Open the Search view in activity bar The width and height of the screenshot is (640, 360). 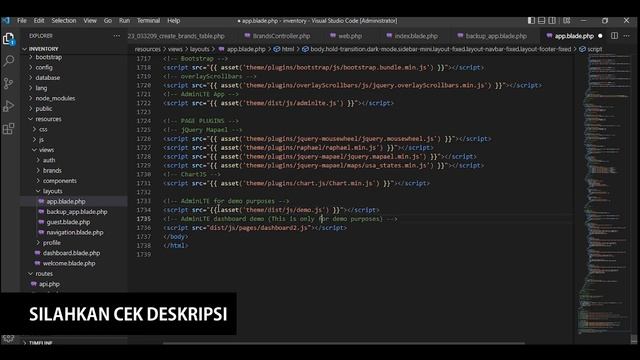[9, 61]
